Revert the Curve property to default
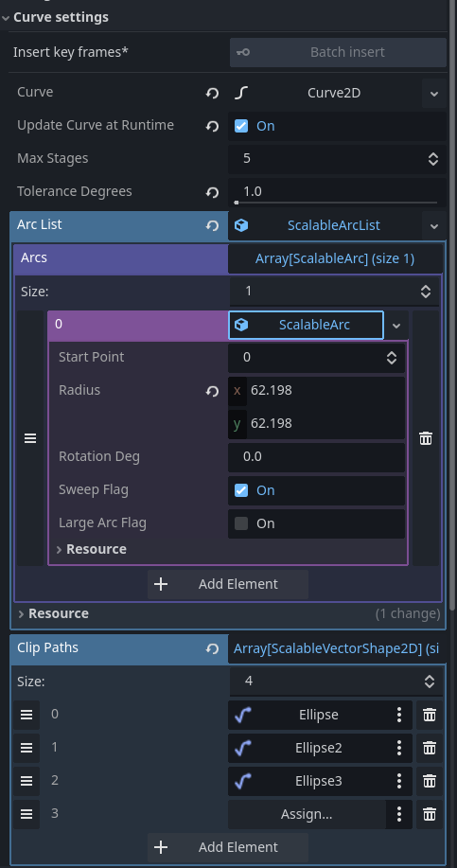 pyautogui.click(x=213, y=93)
